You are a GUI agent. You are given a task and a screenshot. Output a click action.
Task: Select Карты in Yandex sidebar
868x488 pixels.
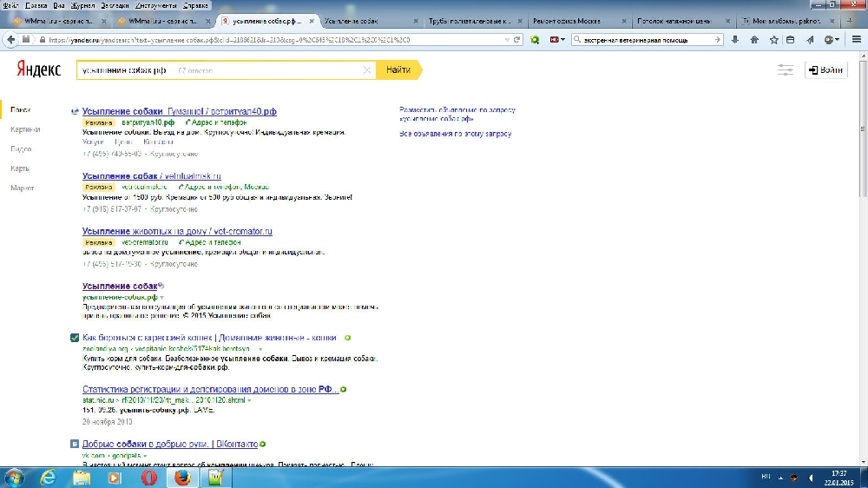pyautogui.click(x=20, y=168)
